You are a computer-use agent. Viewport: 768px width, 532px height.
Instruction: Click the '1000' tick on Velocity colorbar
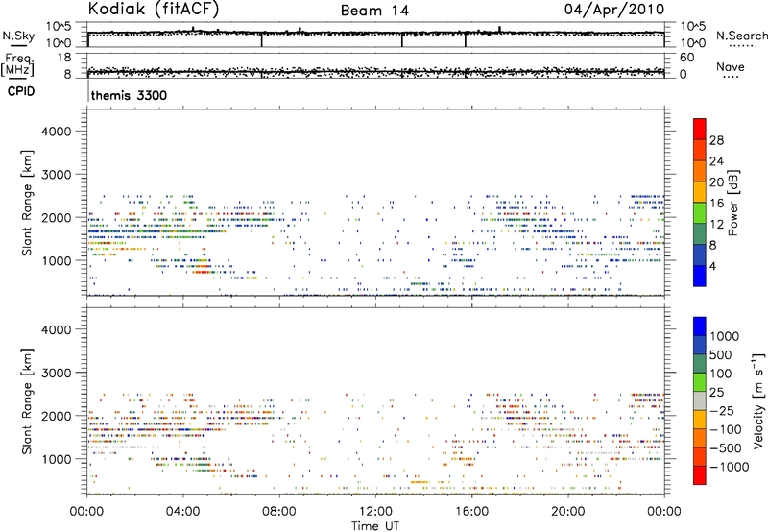click(725, 336)
